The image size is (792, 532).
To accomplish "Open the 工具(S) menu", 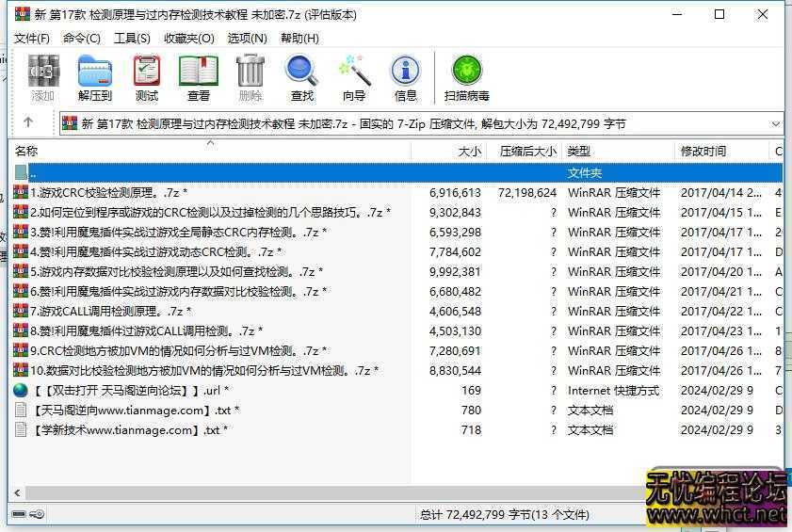I will coord(132,38).
